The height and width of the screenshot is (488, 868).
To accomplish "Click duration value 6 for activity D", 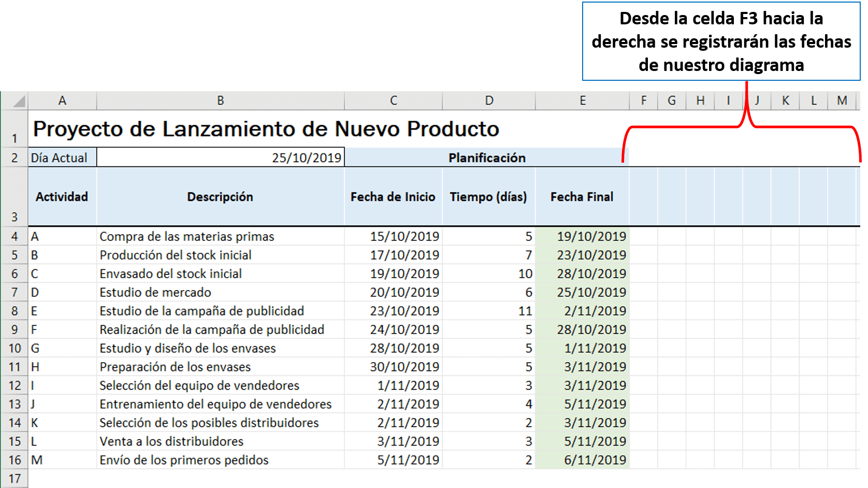I will (489, 292).
